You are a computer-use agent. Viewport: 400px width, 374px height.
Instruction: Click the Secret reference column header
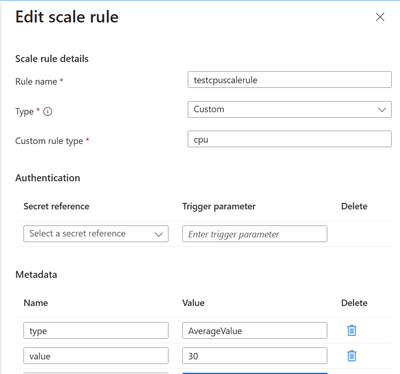click(56, 206)
